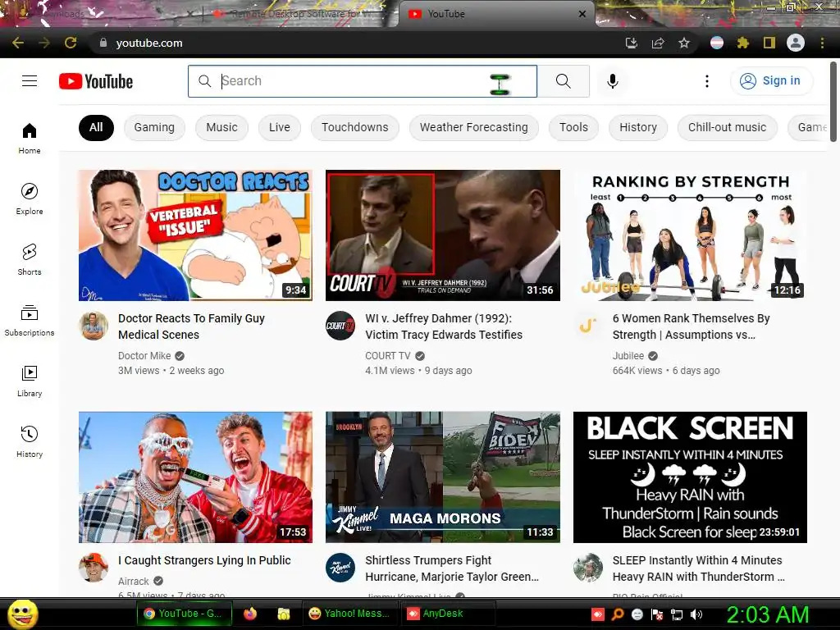The image size is (840, 630).
Task: Click the Jimmy Kimmel MAGA Morons thumbnail
Action: [x=443, y=477]
